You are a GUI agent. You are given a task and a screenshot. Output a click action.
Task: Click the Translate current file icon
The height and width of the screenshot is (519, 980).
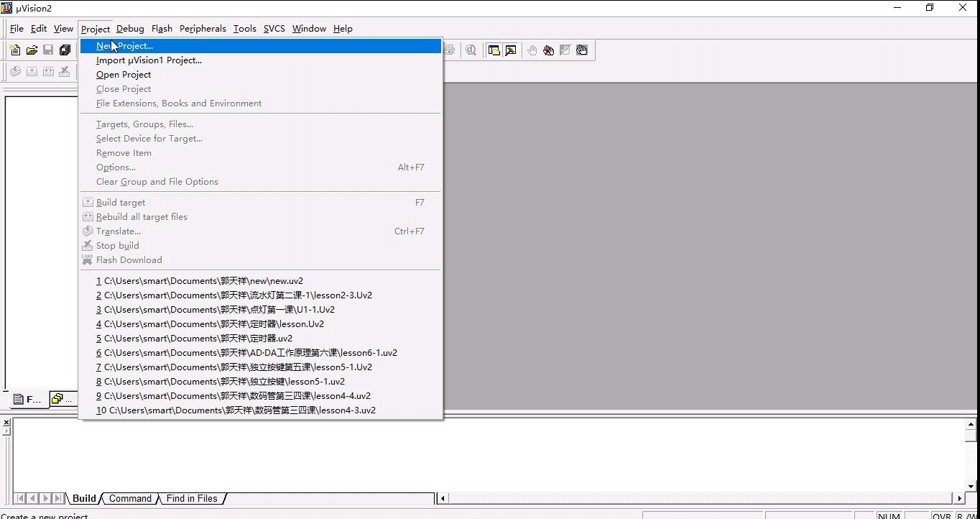15,71
